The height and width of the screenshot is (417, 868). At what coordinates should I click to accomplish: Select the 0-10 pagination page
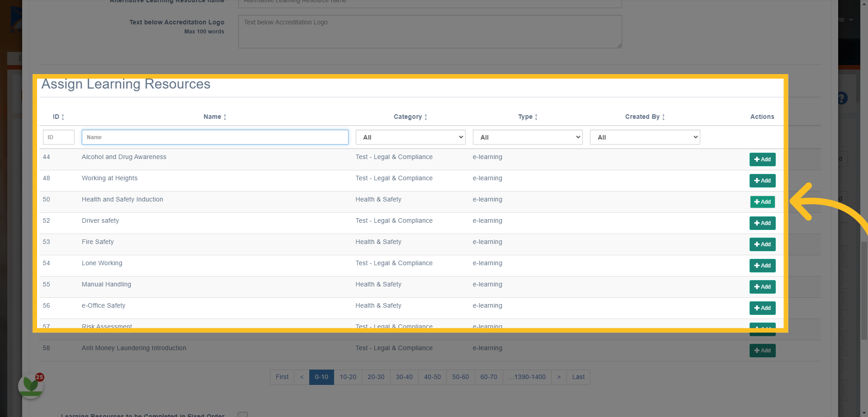tap(321, 377)
